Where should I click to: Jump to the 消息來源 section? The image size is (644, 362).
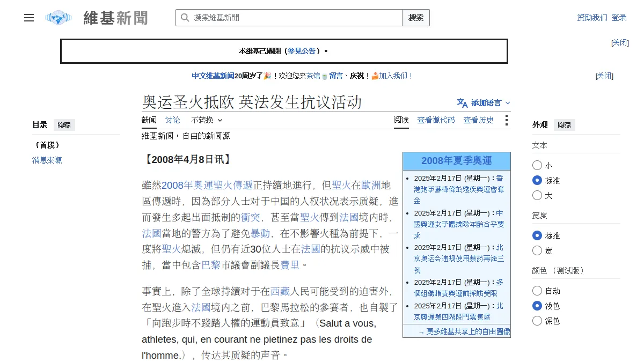click(x=47, y=160)
